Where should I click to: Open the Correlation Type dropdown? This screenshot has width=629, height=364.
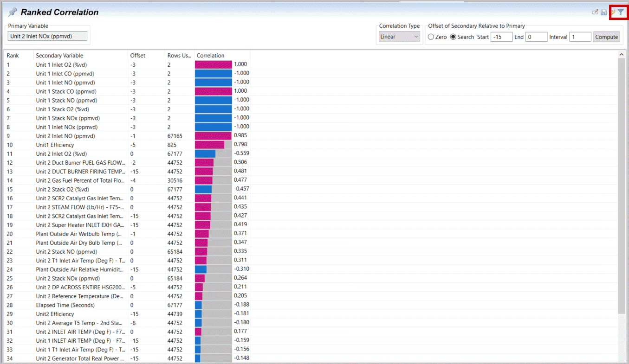tap(399, 37)
